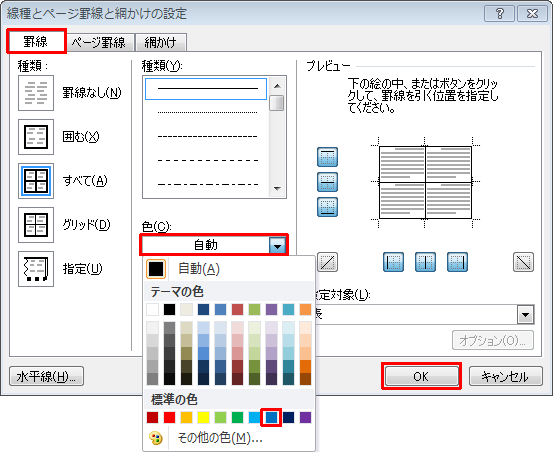The image size is (553, 452).
Task: Choose 自動(A) automatic color entry
Action: coord(229,269)
